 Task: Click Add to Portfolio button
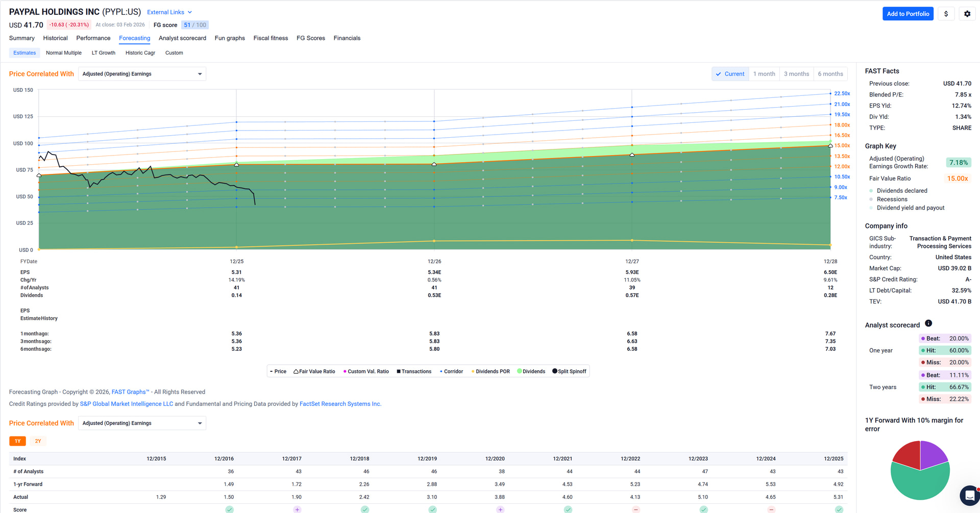[908, 14]
